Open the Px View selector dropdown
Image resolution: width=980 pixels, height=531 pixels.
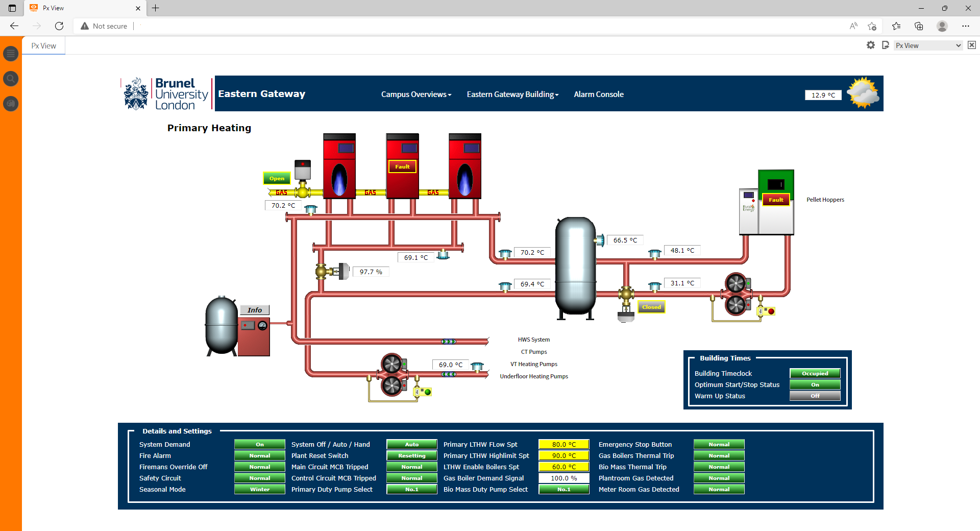[x=927, y=45]
